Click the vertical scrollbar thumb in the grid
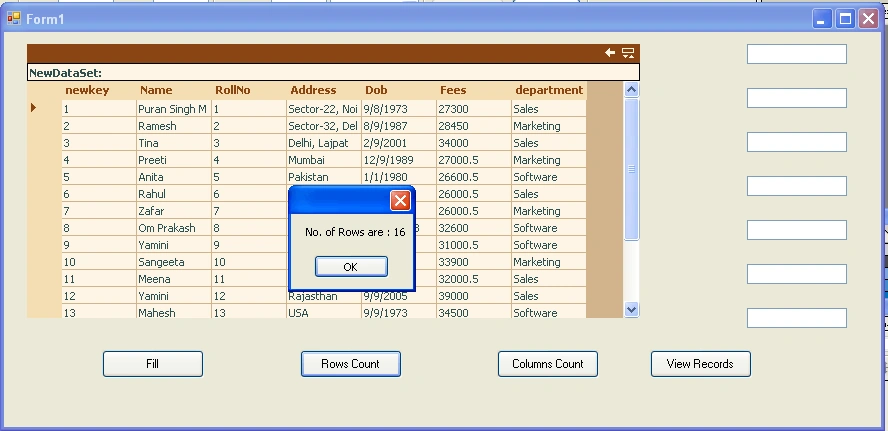This screenshot has height=431, width=888. 631,169
